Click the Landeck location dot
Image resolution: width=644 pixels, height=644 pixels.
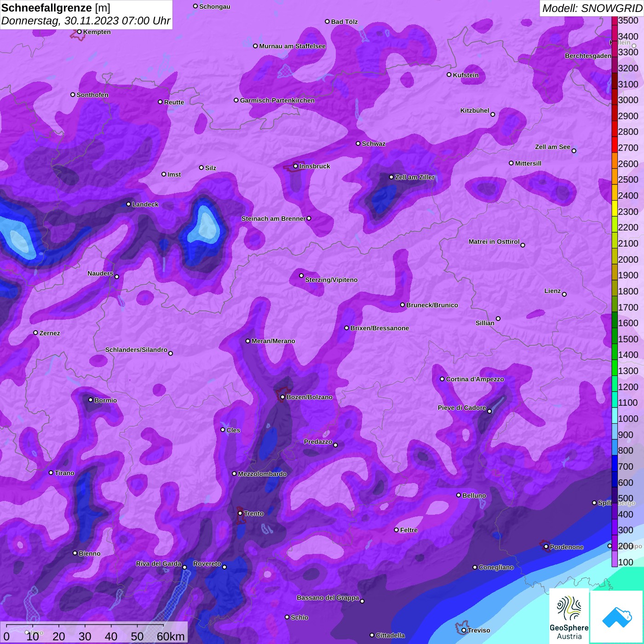[x=128, y=204]
